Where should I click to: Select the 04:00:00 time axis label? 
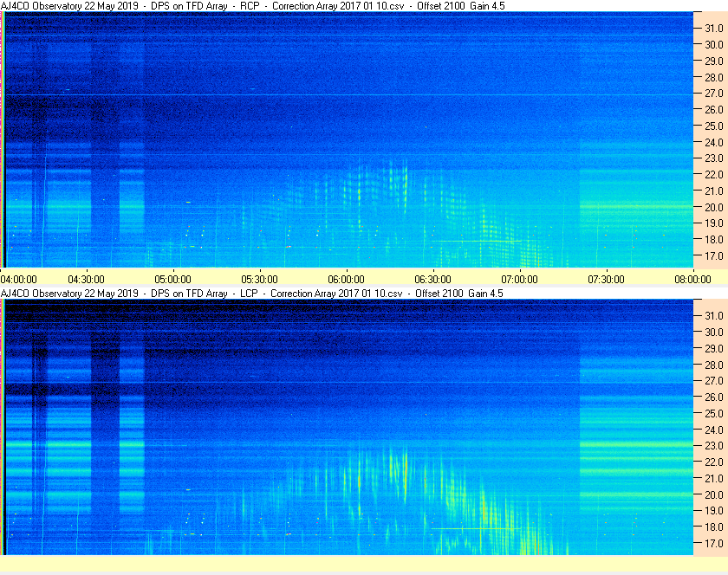[x=18, y=280]
